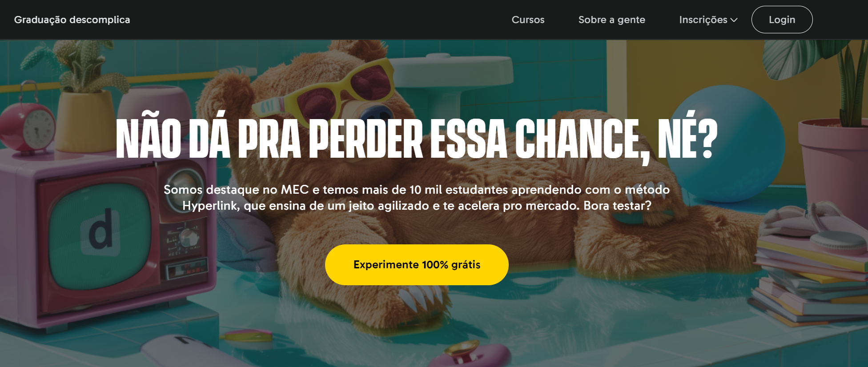Viewport: 868px width, 367px height.
Task: Open the Cursos navigation item
Action: coord(528,20)
